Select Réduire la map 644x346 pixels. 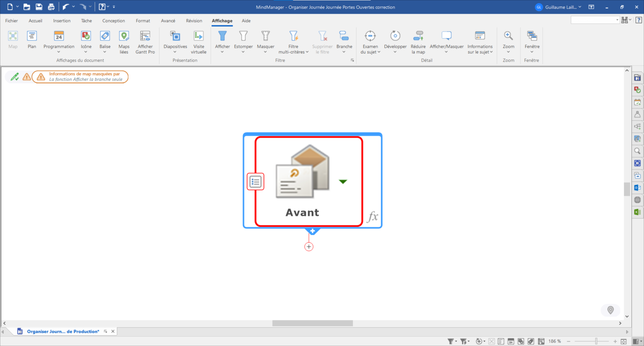point(418,42)
